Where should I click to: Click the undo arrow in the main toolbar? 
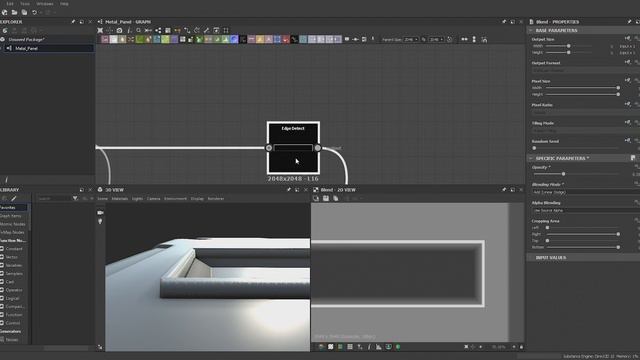(34, 13)
